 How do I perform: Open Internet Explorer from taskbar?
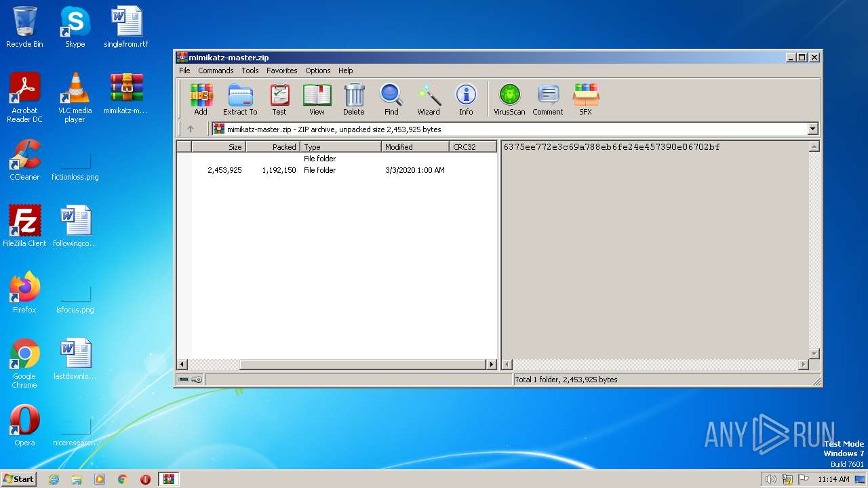click(54, 479)
